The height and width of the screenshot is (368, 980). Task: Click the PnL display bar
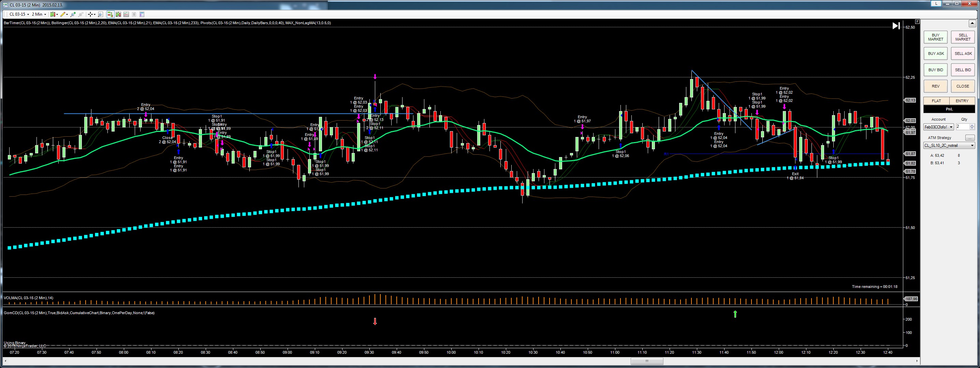[949, 109]
